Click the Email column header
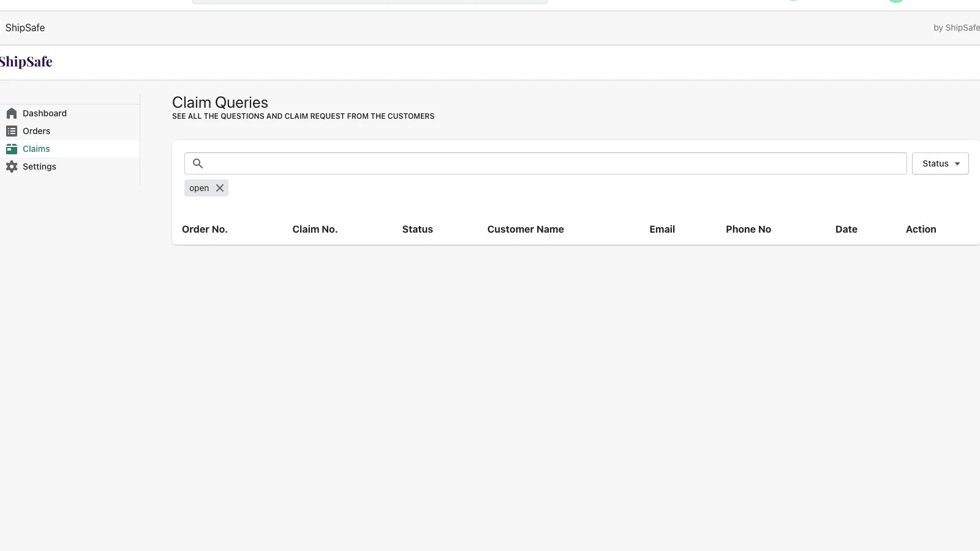 [x=662, y=229]
